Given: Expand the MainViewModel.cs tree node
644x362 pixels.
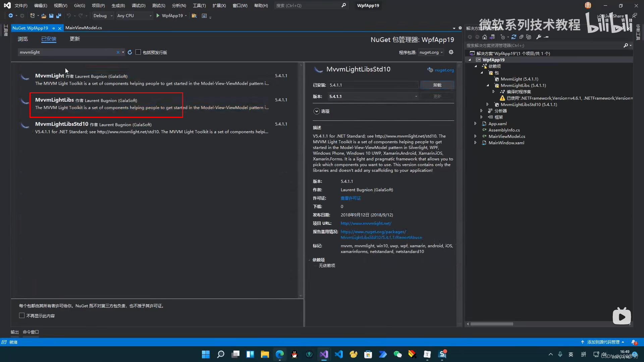Looking at the screenshot, I should click(476, 136).
